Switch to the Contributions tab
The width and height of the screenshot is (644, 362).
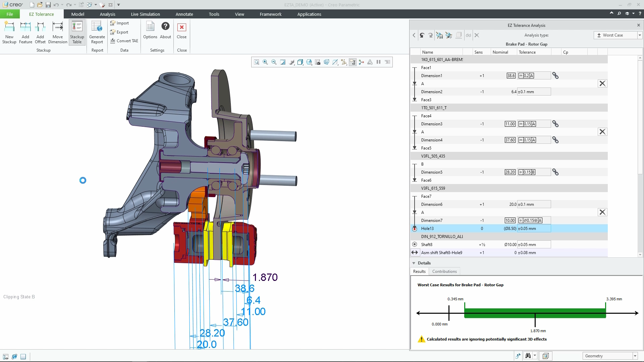pyautogui.click(x=444, y=271)
